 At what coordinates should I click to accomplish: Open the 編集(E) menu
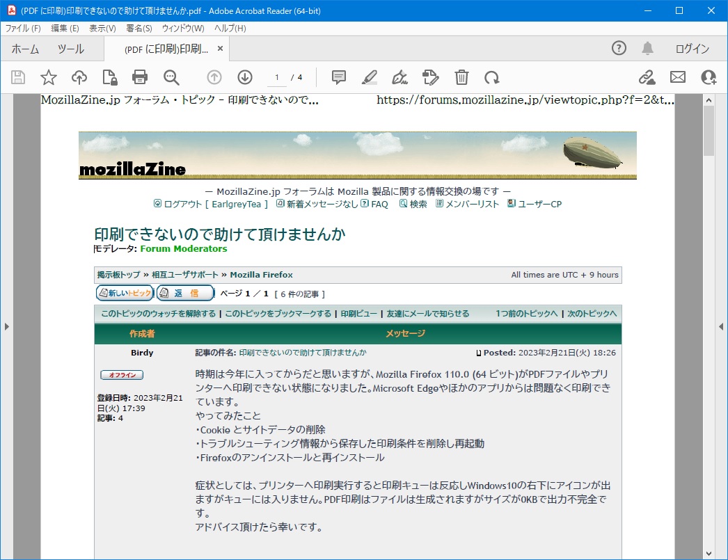[x=65, y=29]
